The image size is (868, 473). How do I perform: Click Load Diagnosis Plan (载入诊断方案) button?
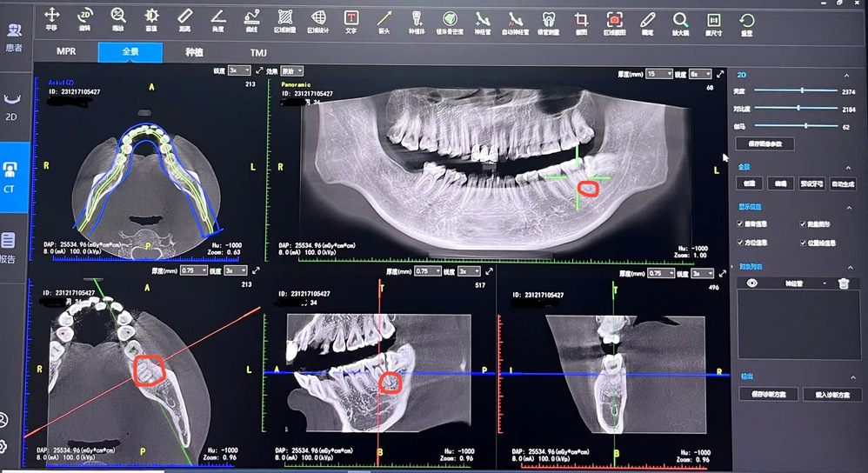coord(832,395)
